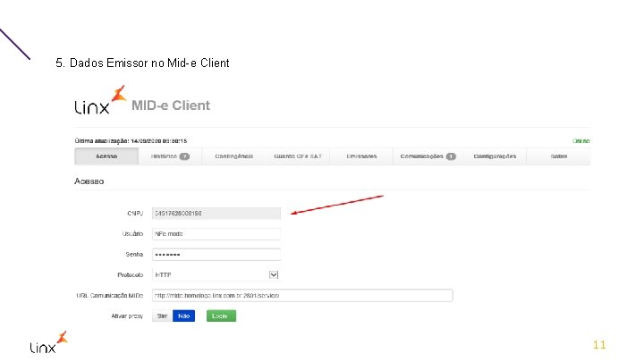644x362 pixels.
Task: Open the Contingência tab
Action: pos(233,156)
